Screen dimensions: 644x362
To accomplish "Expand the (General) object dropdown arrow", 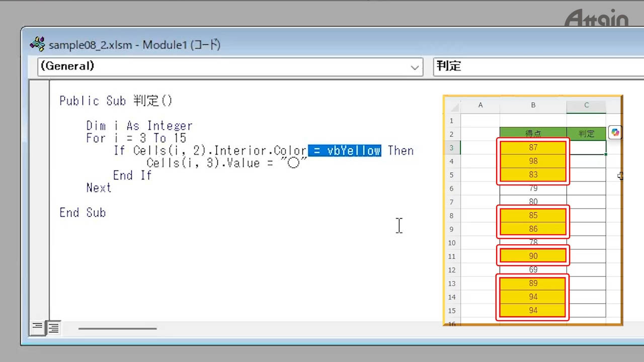I will click(x=415, y=67).
